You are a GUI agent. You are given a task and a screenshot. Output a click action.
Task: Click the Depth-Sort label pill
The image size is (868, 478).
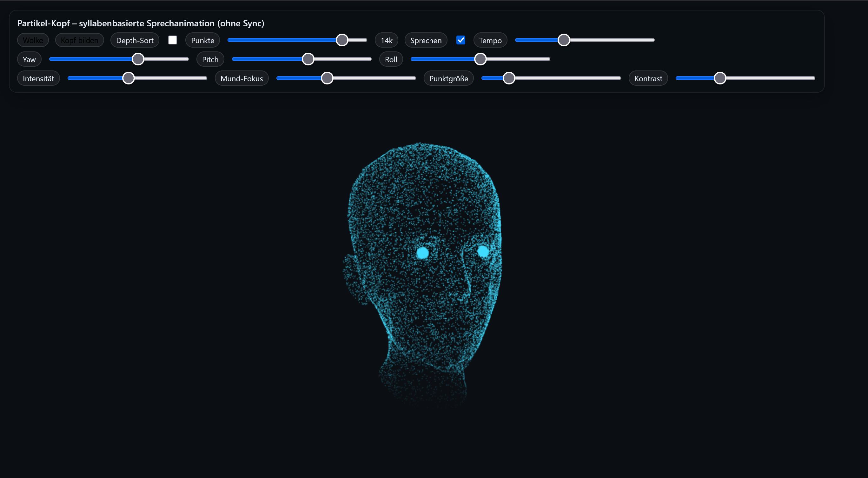tap(135, 40)
